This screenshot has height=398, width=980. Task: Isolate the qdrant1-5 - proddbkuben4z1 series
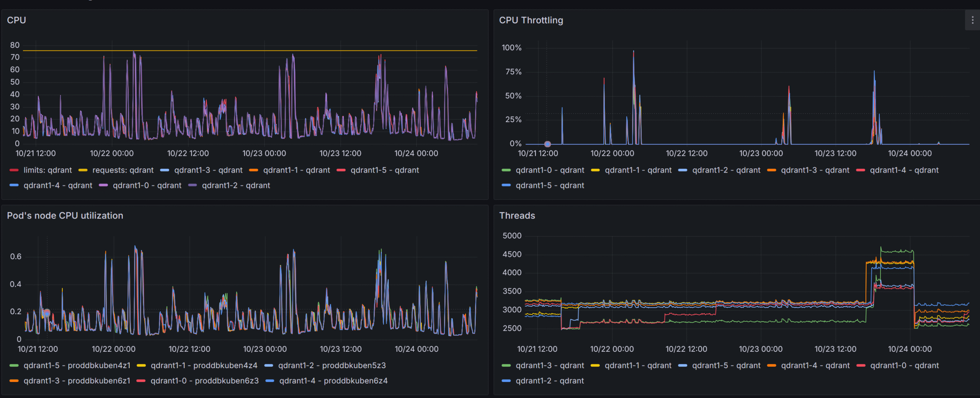[x=77, y=366]
